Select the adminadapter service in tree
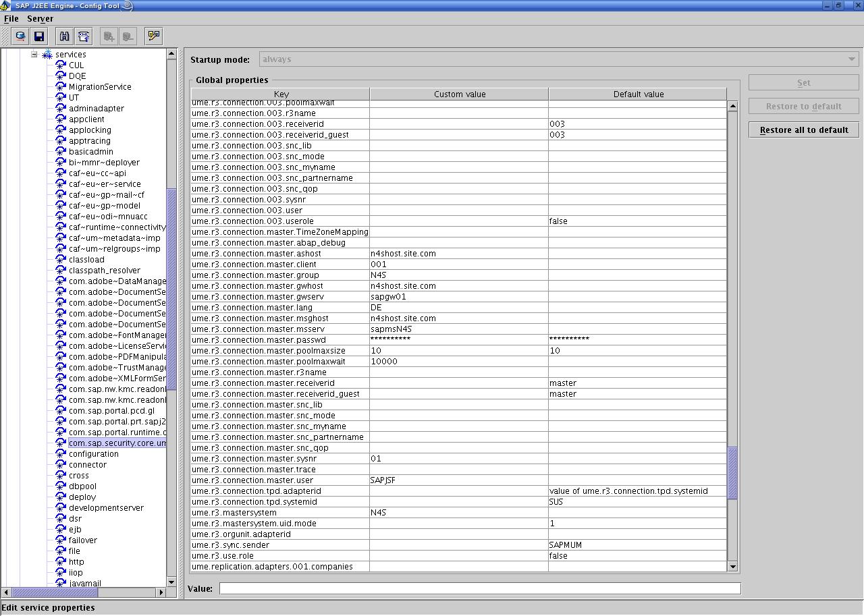 96,109
